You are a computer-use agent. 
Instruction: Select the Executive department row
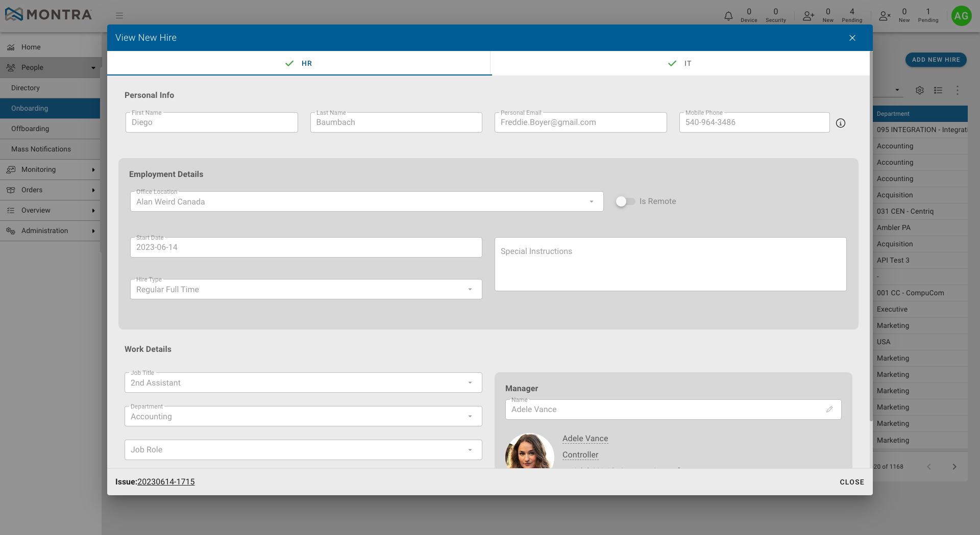pos(920,309)
